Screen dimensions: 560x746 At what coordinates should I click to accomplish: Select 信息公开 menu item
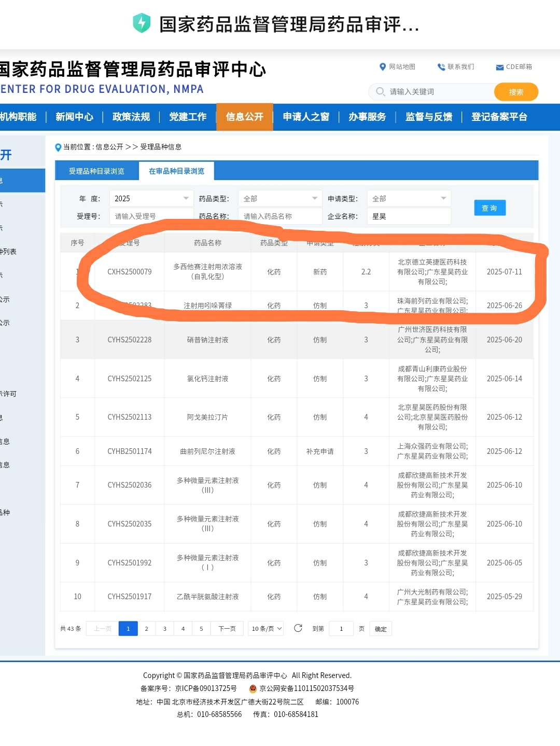point(245,117)
